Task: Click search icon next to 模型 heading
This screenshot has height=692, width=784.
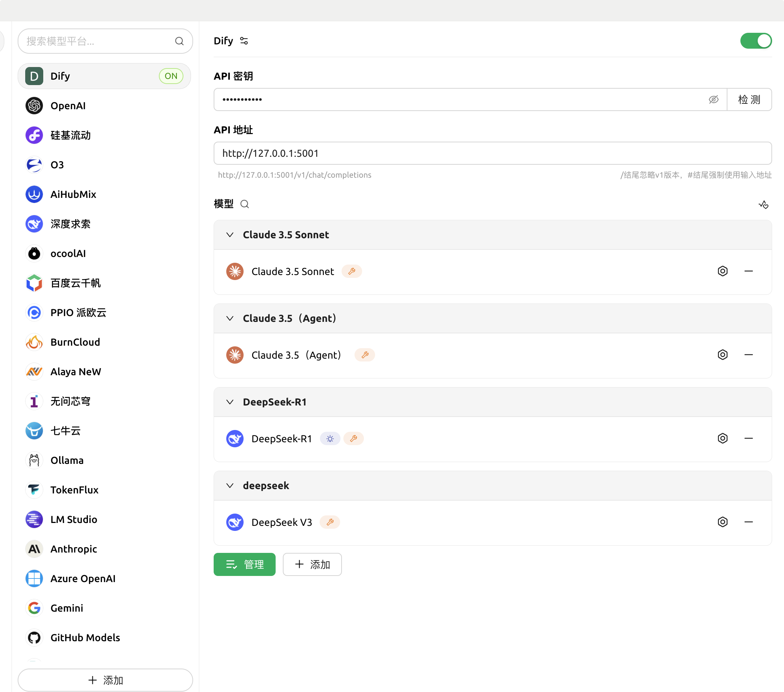Action: (x=245, y=204)
